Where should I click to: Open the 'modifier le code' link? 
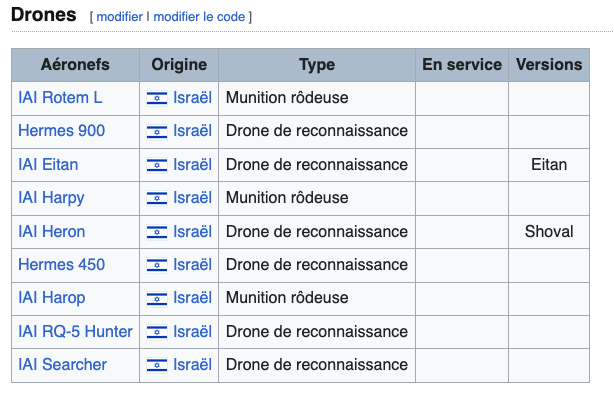[x=199, y=17]
